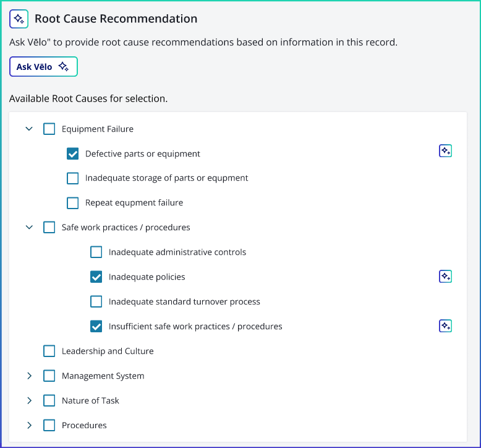Viewport: 481px width, 448px height.
Task: Check Inadequate standard turnover process
Action: 96,301
